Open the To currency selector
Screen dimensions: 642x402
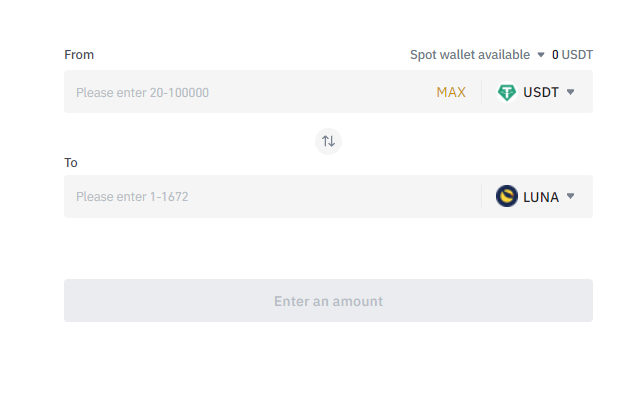pos(535,196)
